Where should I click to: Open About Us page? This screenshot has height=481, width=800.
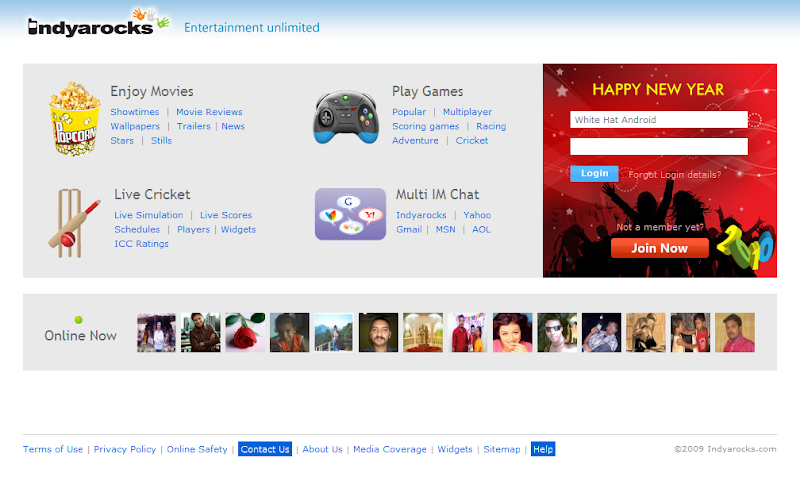[x=322, y=449]
